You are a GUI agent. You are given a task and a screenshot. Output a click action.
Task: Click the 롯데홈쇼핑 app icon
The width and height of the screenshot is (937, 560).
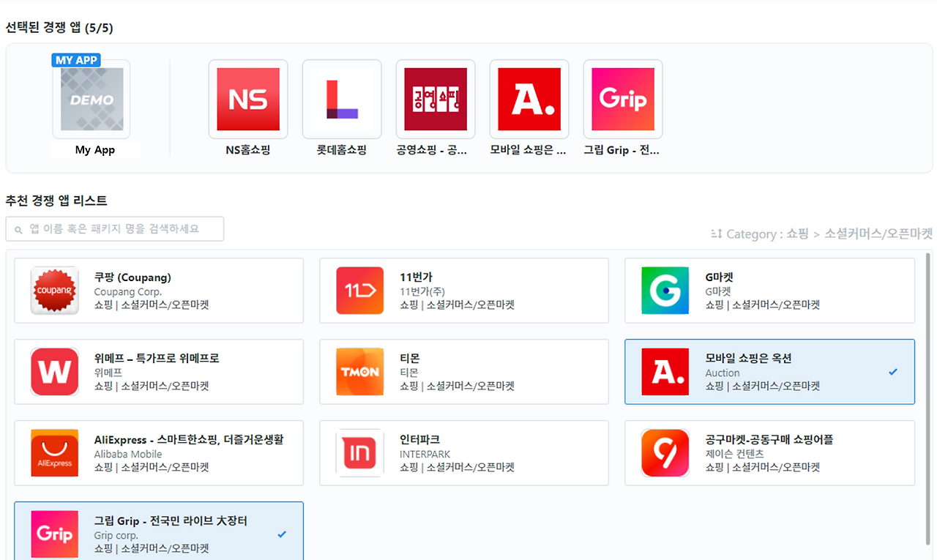pyautogui.click(x=342, y=100)
